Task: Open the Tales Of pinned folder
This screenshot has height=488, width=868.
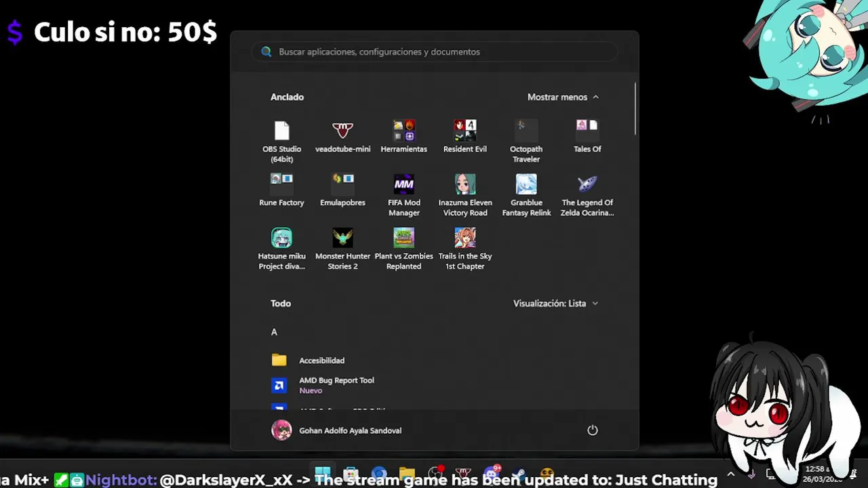Action: click(587, 138)
